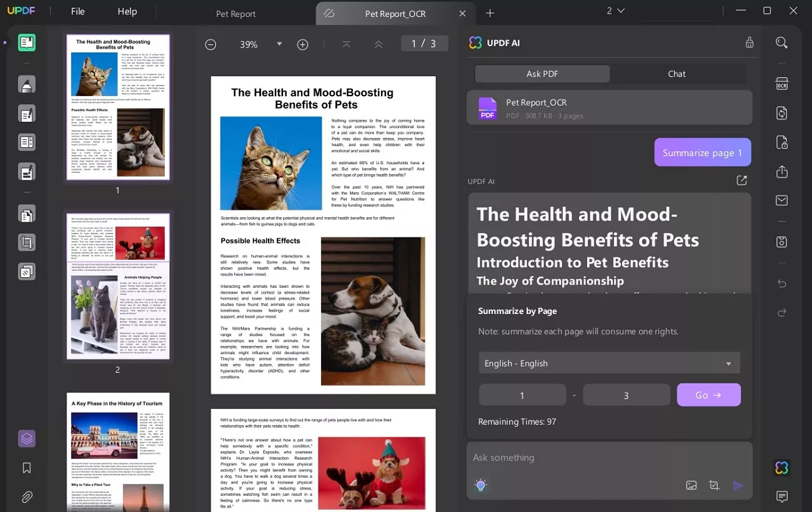Select the page 3 thumbnail
The width and height of the screenshot is (812, 512).
[118, 452]
